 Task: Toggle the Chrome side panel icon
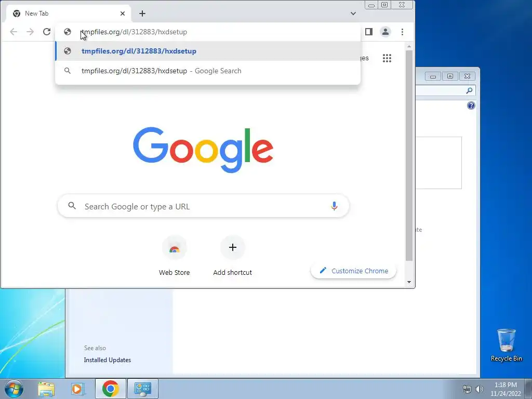369,32
